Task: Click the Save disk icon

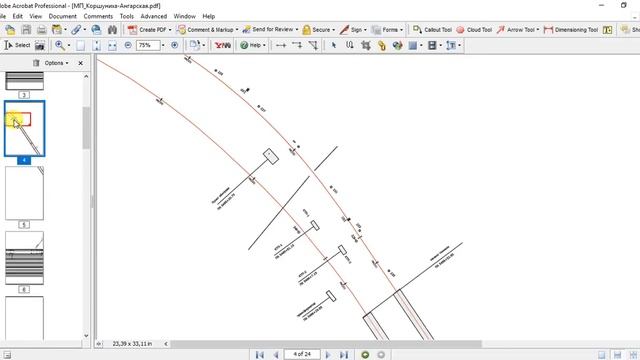Action: click(26, 30)
